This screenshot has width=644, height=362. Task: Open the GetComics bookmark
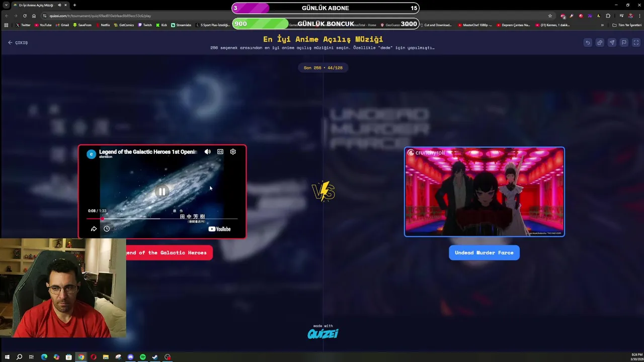tap(124, 25)
